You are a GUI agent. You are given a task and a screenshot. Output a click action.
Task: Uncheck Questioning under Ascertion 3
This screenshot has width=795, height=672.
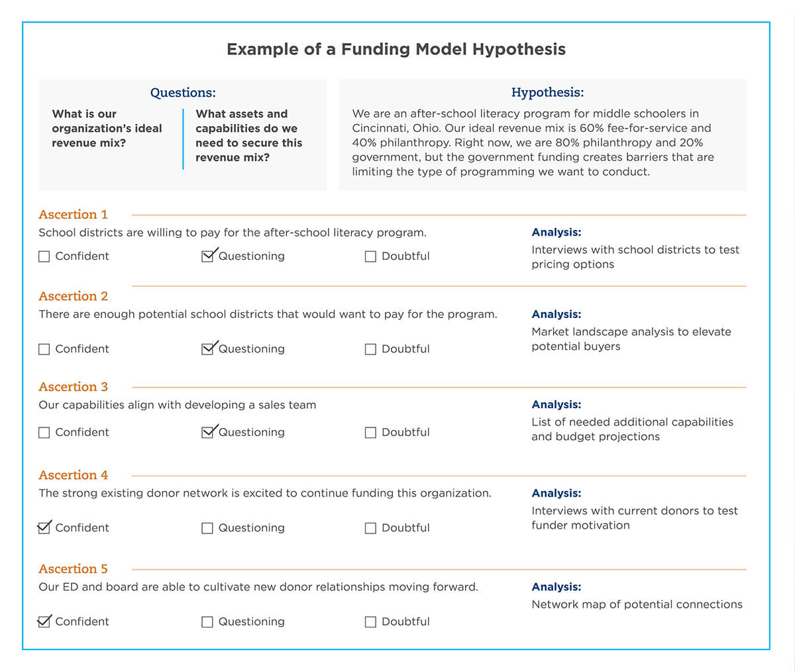(207, 433)
